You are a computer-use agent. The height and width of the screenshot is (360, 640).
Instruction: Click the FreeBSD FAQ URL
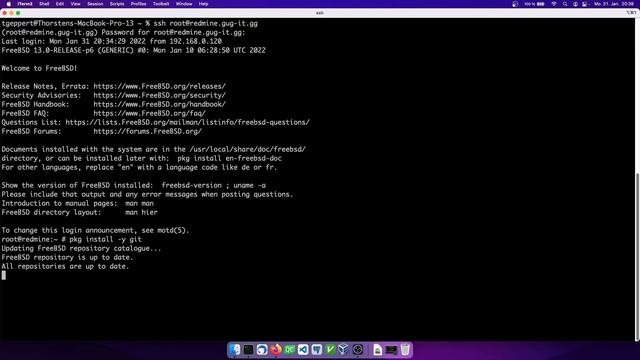pos(149,113)
